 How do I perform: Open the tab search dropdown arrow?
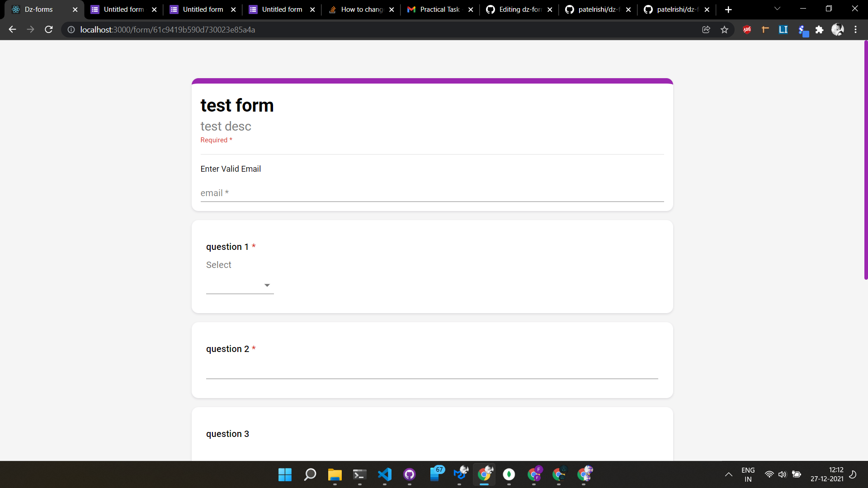point(777,9)
